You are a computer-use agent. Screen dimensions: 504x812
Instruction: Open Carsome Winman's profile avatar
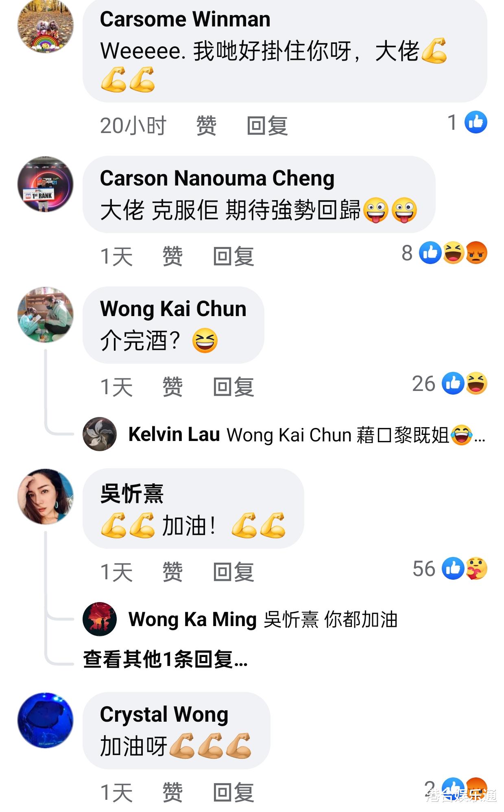[x=46, y=26]
